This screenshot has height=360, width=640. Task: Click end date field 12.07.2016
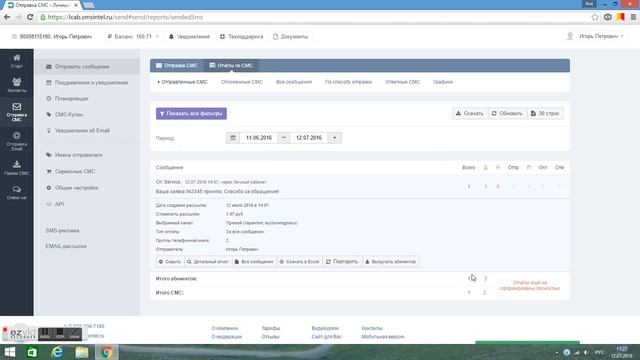(x=309, y=138)
